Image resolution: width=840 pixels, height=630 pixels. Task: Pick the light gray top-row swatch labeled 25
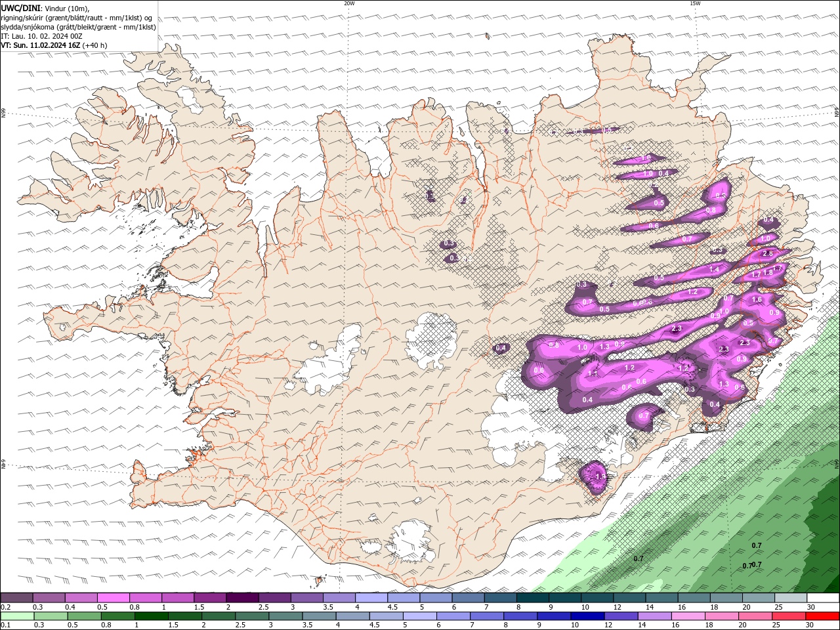[791, 598]
